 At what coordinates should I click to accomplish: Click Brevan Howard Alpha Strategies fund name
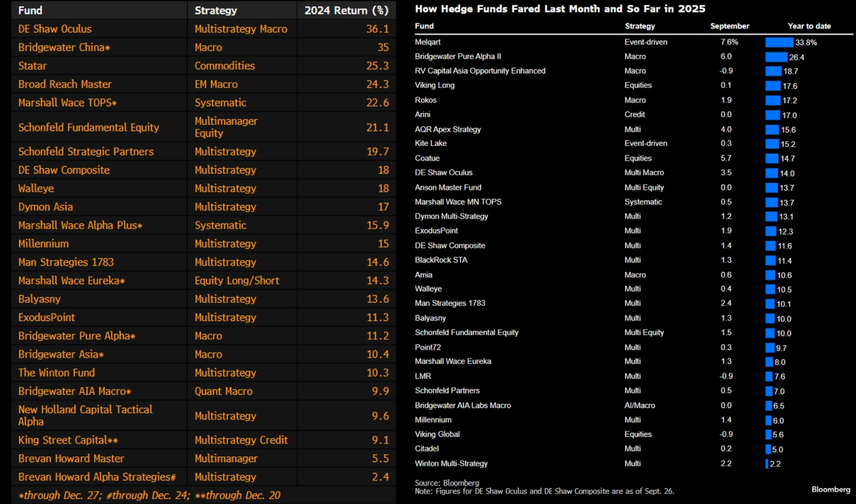(97, 477)
